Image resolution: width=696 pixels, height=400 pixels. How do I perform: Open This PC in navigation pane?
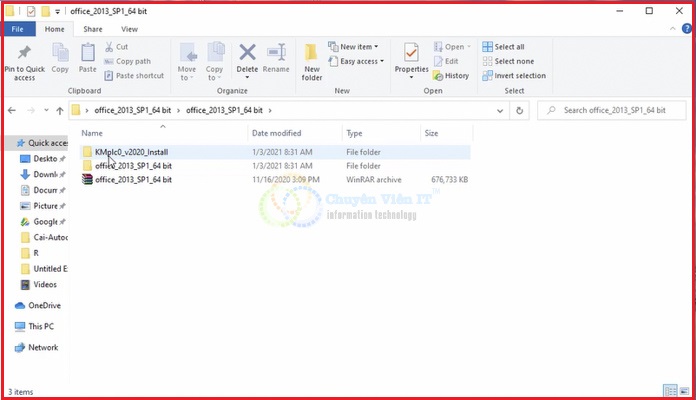tap(34, 326)
